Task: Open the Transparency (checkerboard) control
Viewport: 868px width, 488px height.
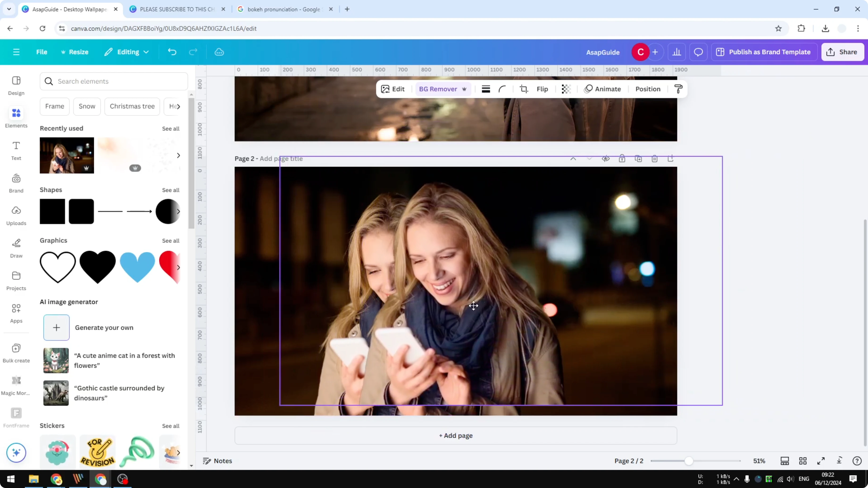Action: 566,89
